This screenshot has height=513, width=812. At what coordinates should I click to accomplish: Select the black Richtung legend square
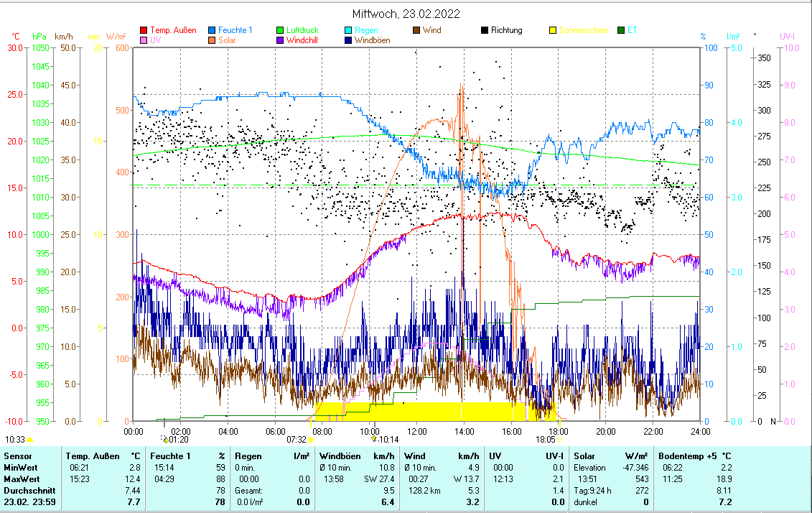tap(485, 30)
